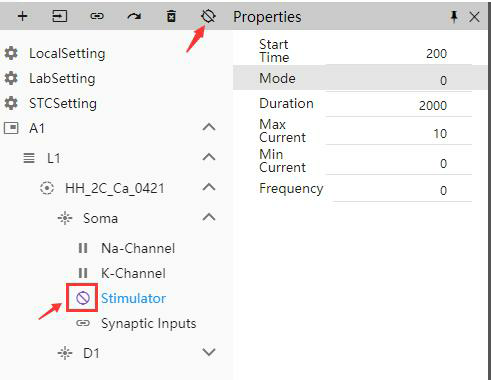The width and height of the screenshot is (491, 380).
Task: Select the Soma tree item
Action: point(100,219)
